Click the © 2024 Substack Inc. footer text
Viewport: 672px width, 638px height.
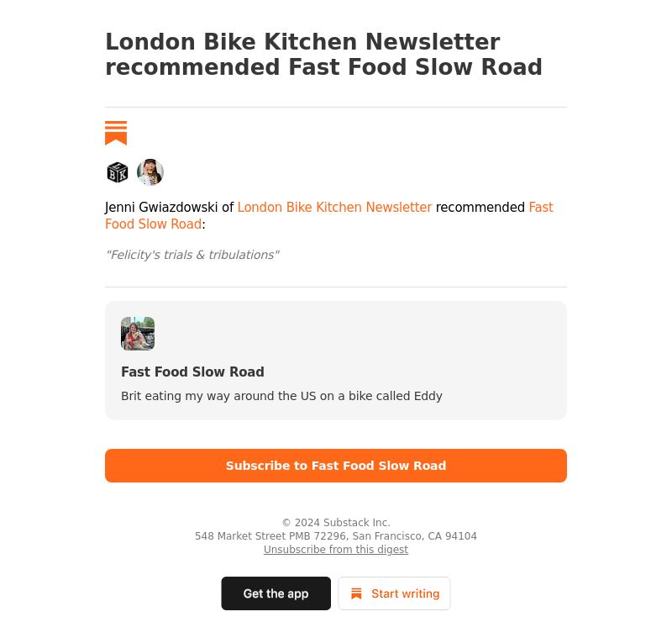coord(335,523)
